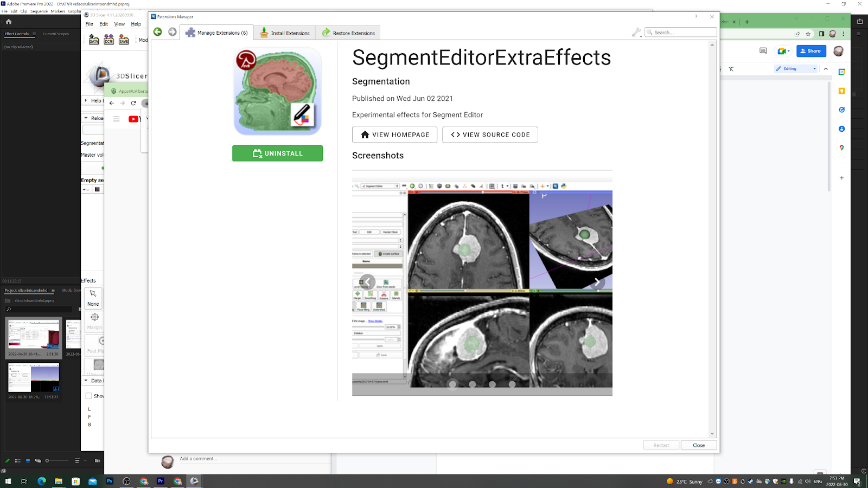Switch to the Lumetri Scopes tab in Premiere
Screen dimensions: 868x488
pos(56,34)
